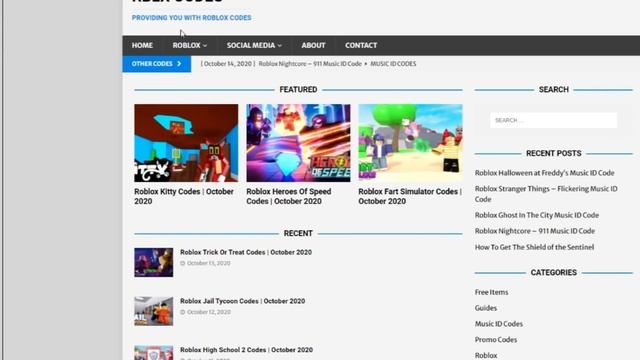Expand the SOCIAL MEDIA dropdown chevron
Screen dimensions: 640x360
point(280,46)
